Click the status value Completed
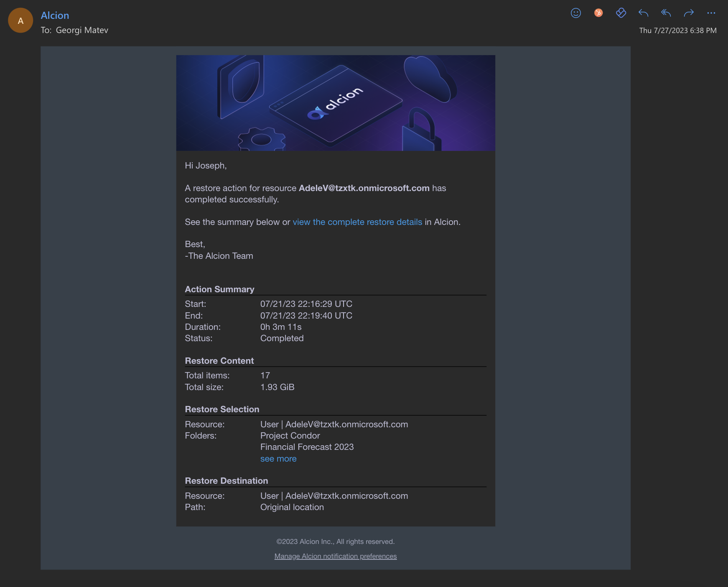Image resolution: width=728 pixels, height=587 pixels. [282, 338]
